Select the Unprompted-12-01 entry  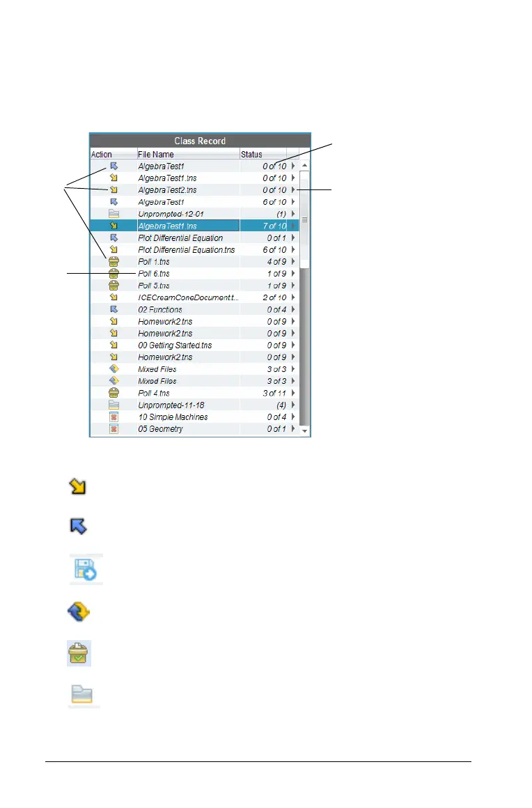click(x=171, y=214)
